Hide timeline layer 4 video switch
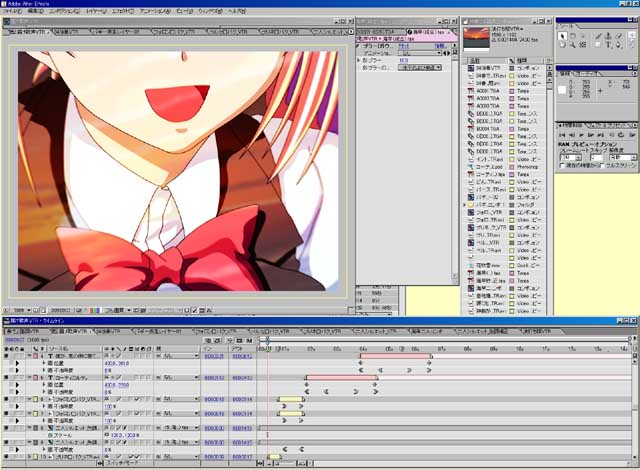 (x=6, y=356)
